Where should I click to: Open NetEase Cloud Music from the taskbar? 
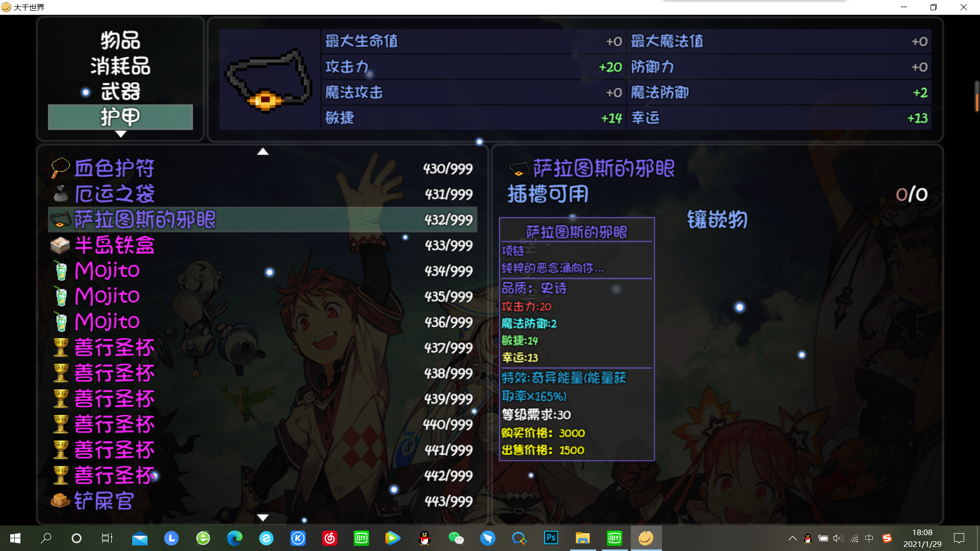(330, 538)
